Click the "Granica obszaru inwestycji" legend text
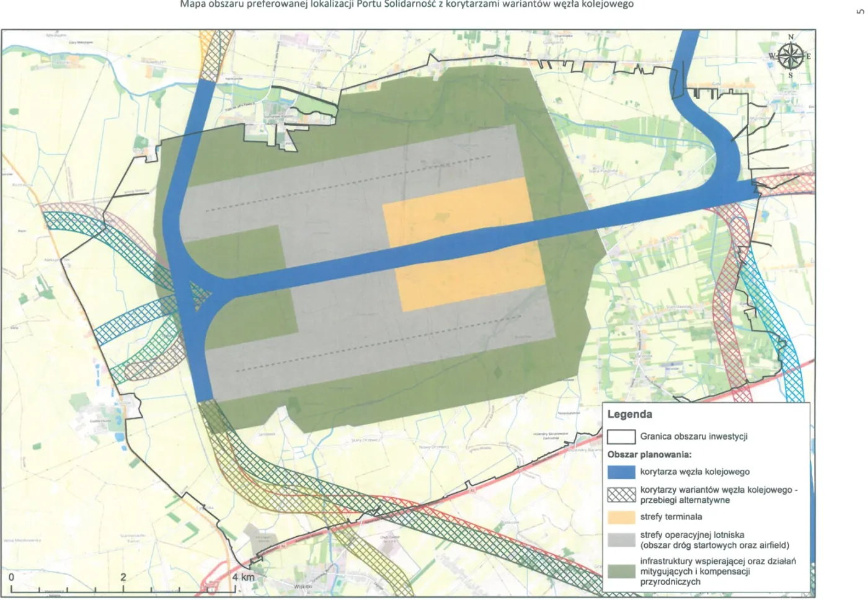The width and height of the screenshot is (868, 600). click(694, 437)
